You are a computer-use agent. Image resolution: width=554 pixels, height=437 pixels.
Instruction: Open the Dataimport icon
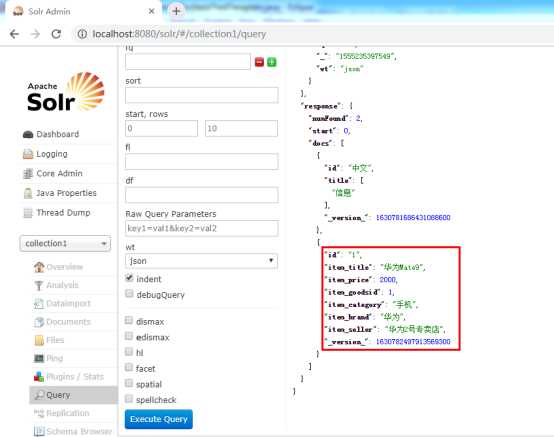click(x=39, y=303)
